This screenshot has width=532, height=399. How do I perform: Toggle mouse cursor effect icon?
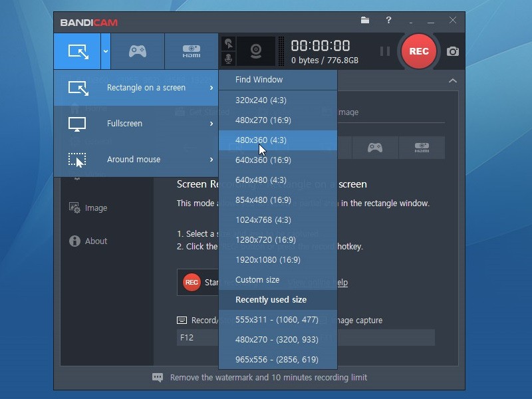229,44
